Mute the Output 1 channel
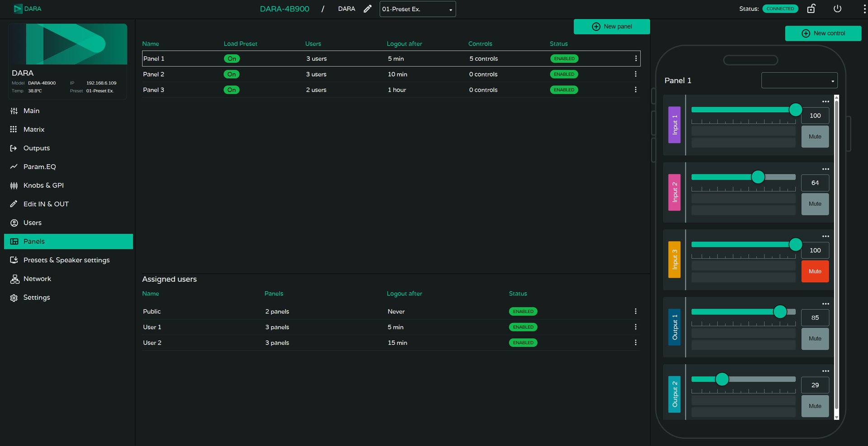Image resolution: width=868 pixels, height=446 pixels. pyautogui.click(x=815, y=339)
